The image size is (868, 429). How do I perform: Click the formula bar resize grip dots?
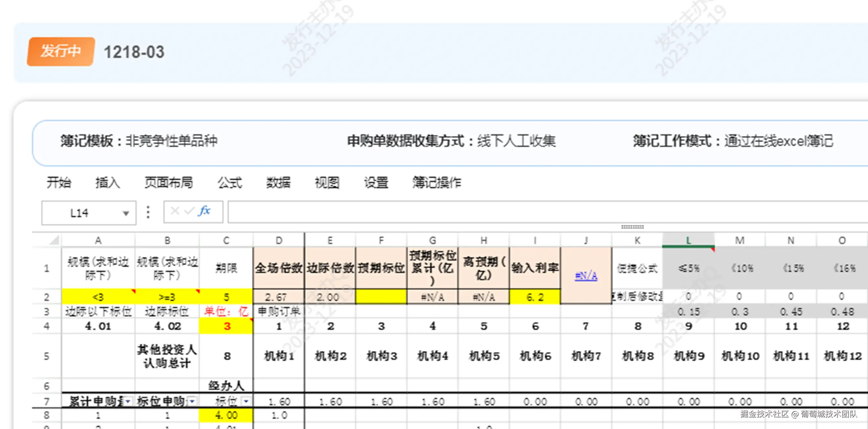pyautogui.click(x=632, y=227)
